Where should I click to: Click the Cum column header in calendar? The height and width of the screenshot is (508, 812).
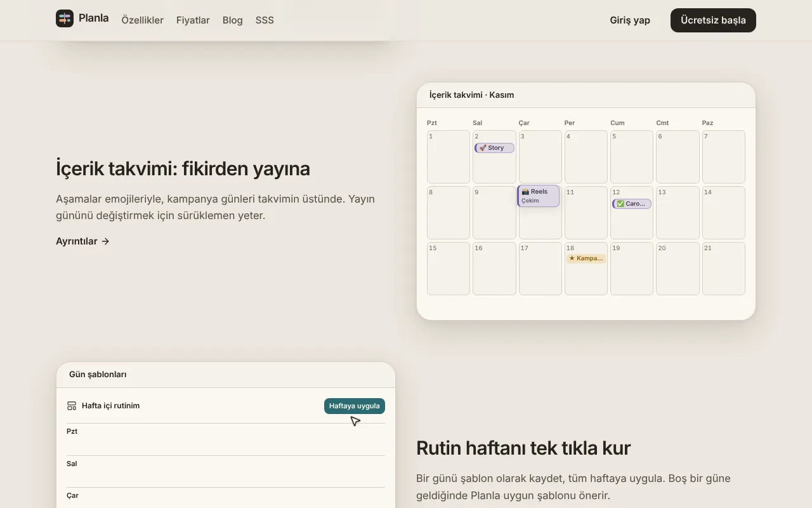tap(617, 123)
